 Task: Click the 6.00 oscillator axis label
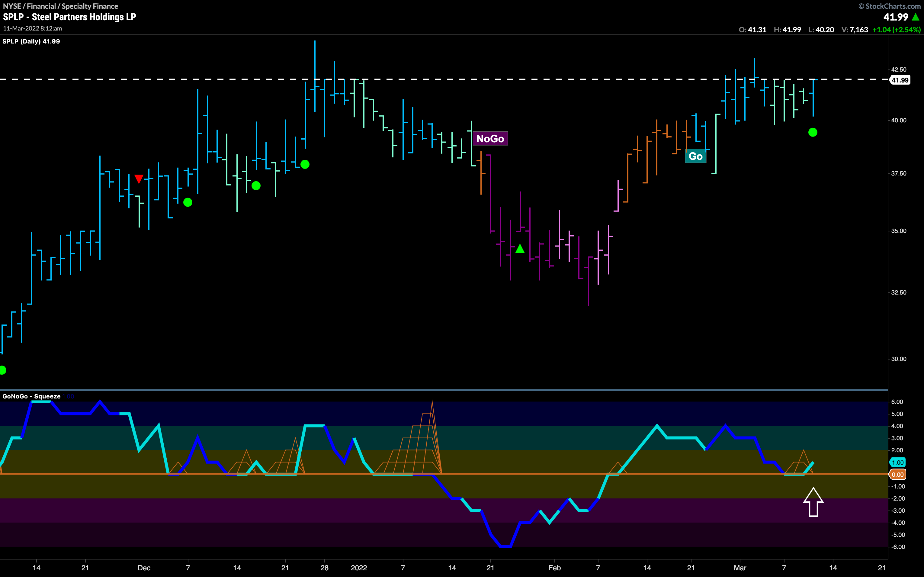(x=897, y=402)
